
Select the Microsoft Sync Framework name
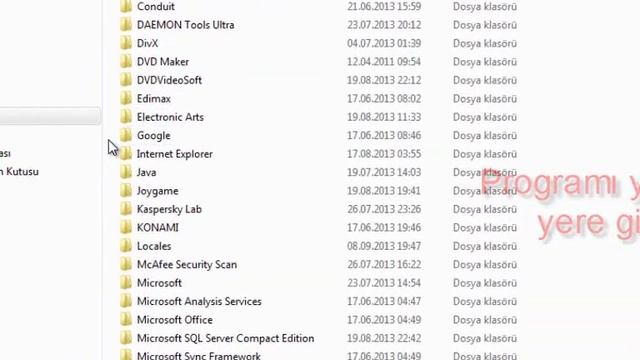point(199,356)
